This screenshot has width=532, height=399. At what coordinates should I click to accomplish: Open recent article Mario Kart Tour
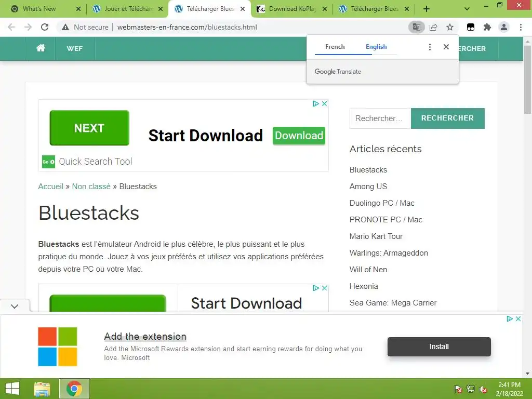coord(376,236)
